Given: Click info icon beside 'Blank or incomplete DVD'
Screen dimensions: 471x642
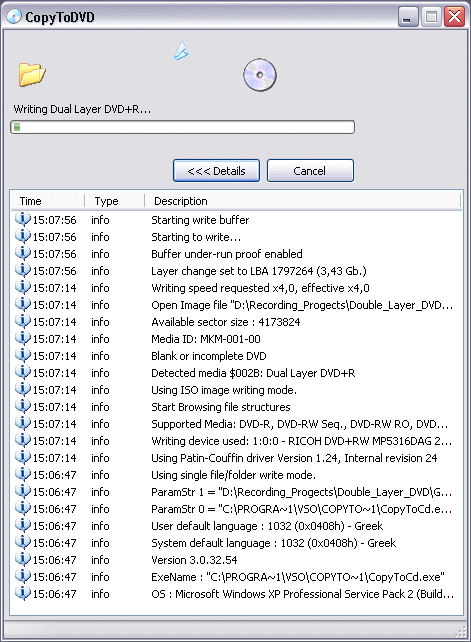Looking at the screenshot, I should (23, 355).
